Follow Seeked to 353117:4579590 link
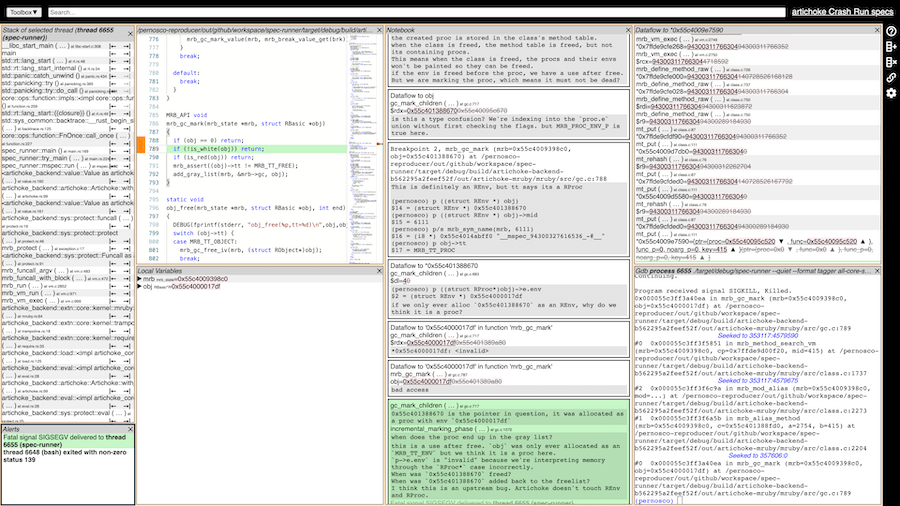Image resolution: width=900 pixels, height=506 pixels. click(x=758, y=336)
